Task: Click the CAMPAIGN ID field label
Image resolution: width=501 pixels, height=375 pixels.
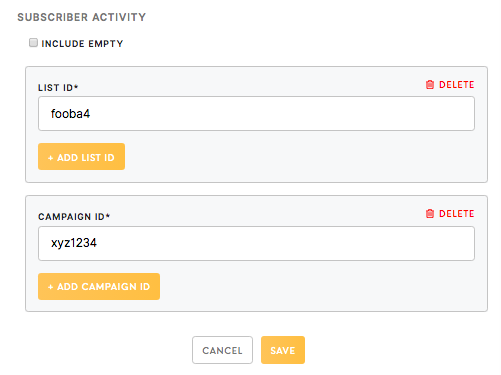Action: [74, 217]
